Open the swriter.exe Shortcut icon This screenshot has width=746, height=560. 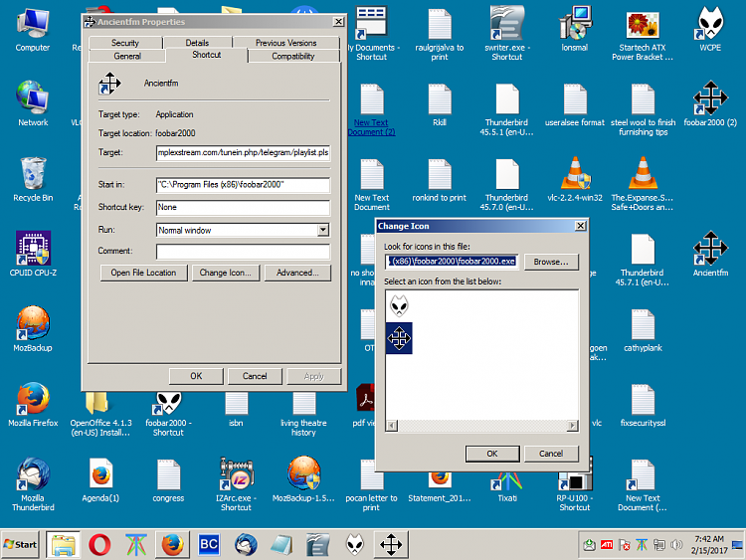point(507,34)
